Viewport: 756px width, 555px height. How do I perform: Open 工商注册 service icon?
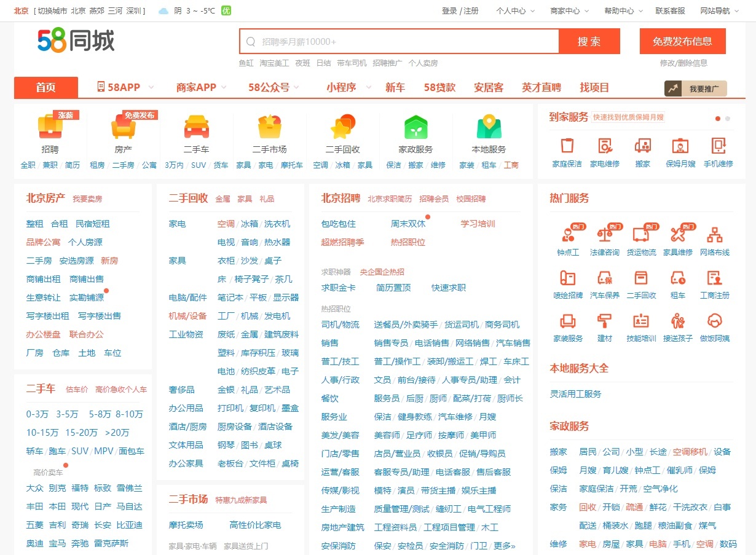(715, 278)
